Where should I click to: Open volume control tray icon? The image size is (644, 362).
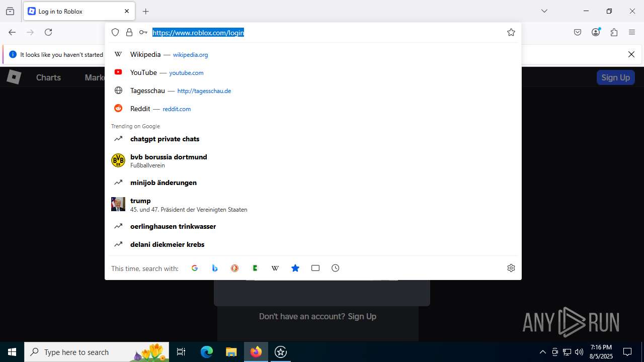[x=579, y=352]
